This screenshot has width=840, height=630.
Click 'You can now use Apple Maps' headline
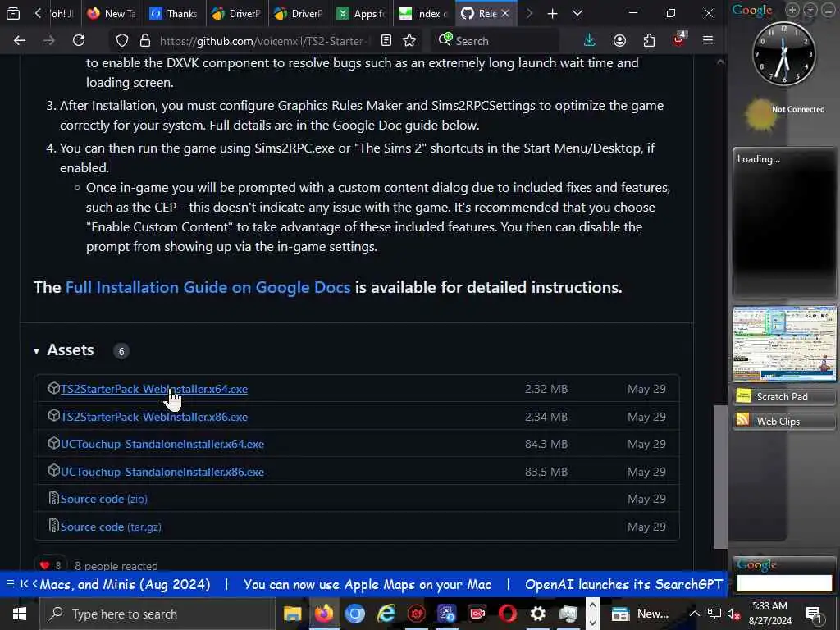(367, 584)
